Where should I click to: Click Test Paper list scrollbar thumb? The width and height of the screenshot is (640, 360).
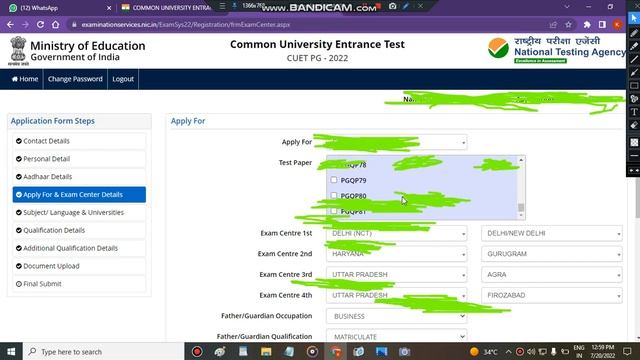point(521,207)
